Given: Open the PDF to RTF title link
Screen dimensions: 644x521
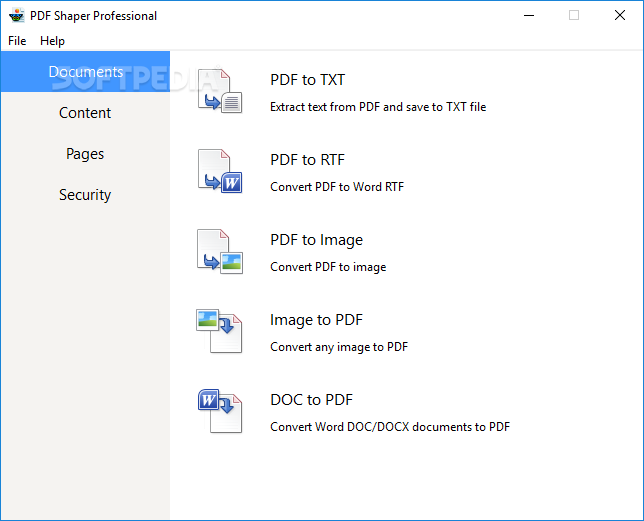Looking at the screenshot, I should pos(308,160).
